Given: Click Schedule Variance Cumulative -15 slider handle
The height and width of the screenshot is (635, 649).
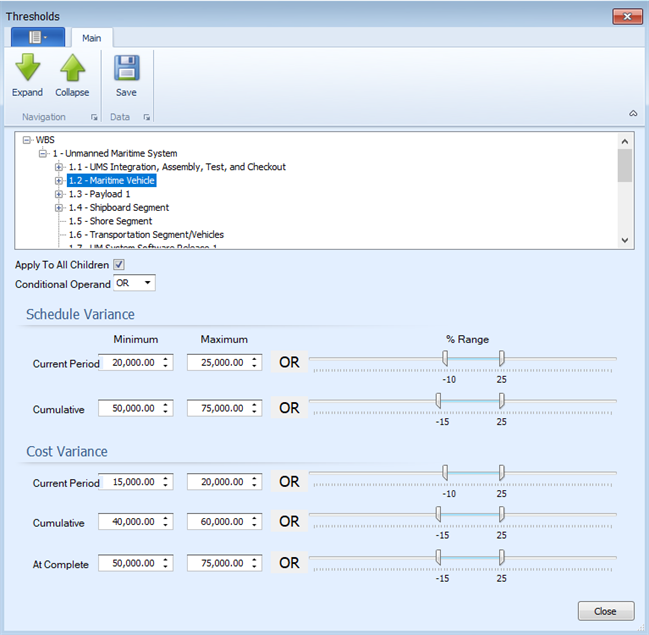Looking at the screenshot, I should point(438,400).
